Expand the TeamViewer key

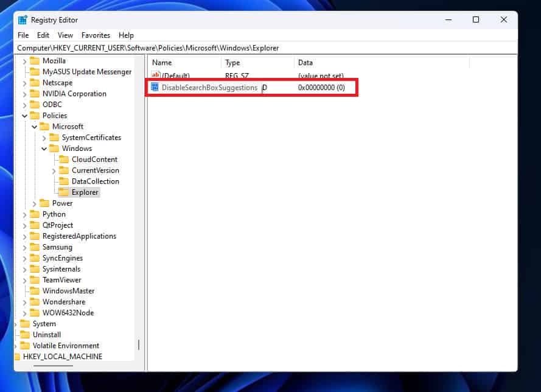pyautogui.click(x=24, y=281)
